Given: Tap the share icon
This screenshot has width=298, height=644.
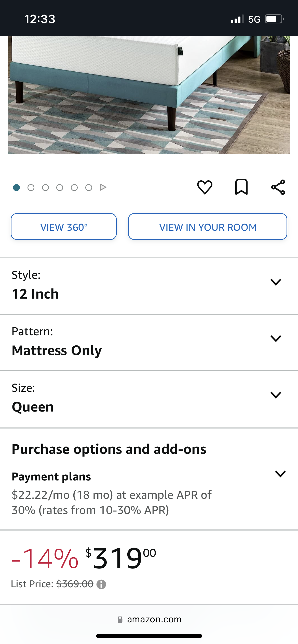Looking at the screenshot, I should pos(278,187).
